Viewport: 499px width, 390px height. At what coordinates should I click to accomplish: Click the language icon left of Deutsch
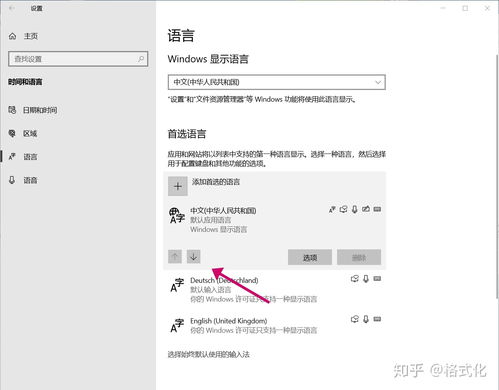(x=177, y=285)
